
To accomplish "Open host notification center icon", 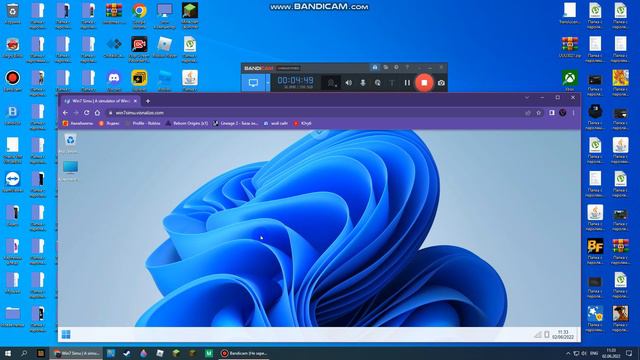I will point(629,353).
